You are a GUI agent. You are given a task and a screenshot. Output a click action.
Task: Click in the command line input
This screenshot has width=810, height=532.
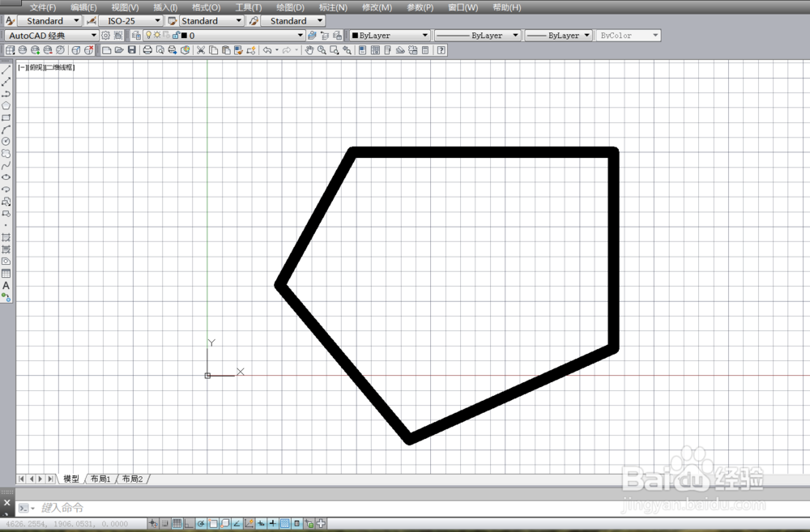413,508
